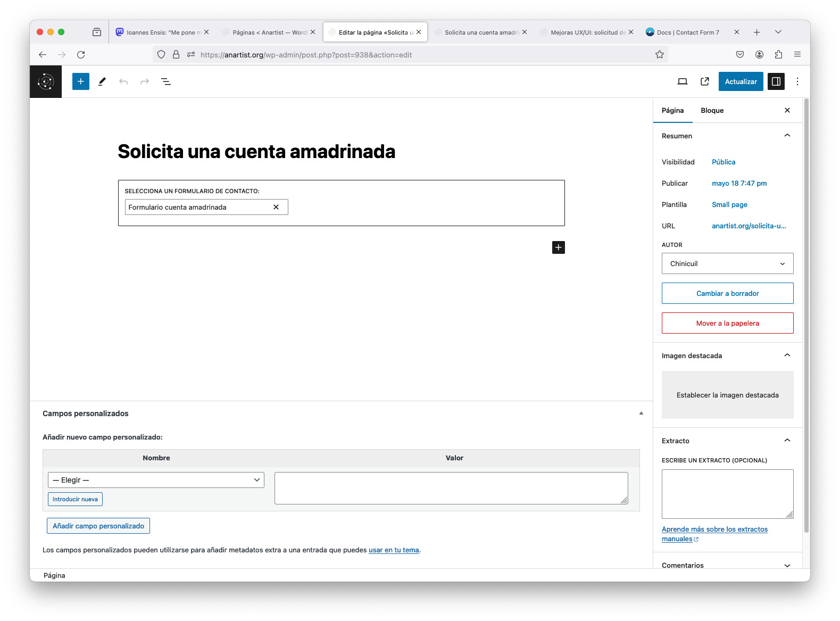Open the Elegir custom field name dropdown
The width and height of the screenshot is (840, 621).
coord(156,480)
